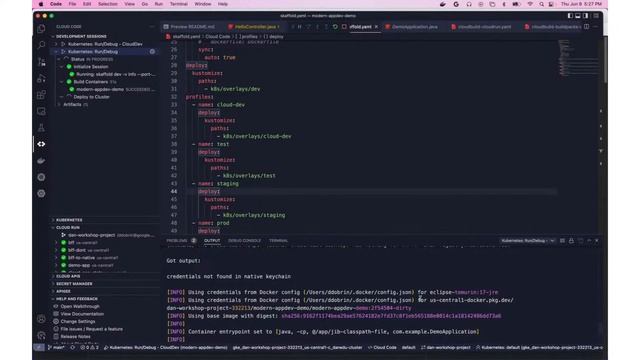The image size is (640, 360).
Task: Select the demo-app Cloud Run service
Action: point(79,265)
